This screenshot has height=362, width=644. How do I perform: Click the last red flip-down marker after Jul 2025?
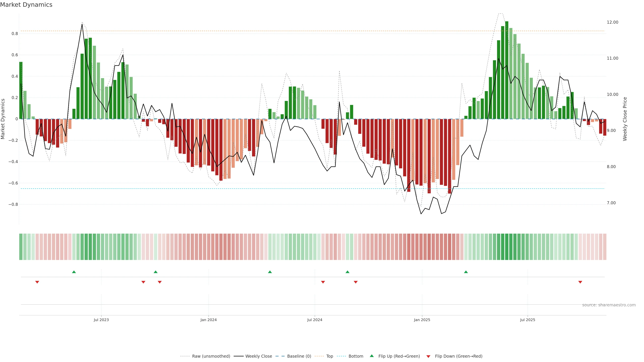pyautogui.click(x=580, y=282)
